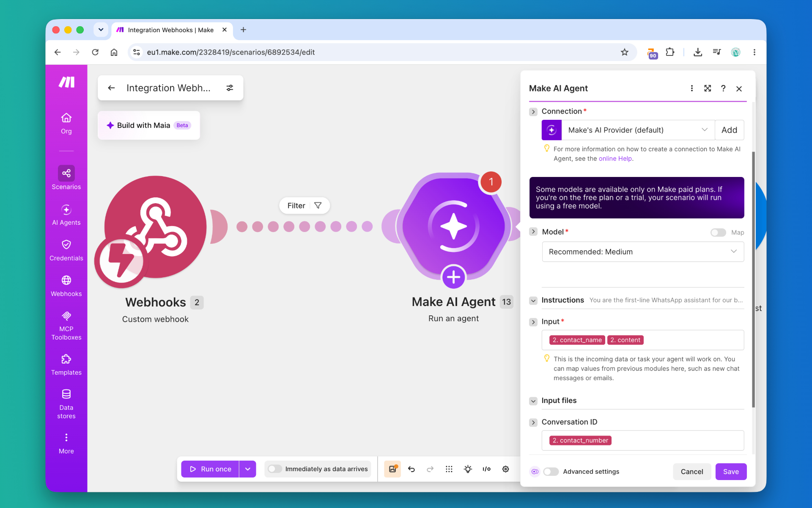Image resolution: width=812 pixels, height=508 pixels.
Task: Open Build with Maia
Action: (x=149, y=125)
